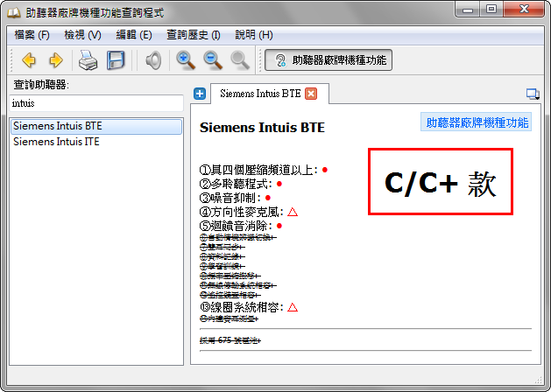Open the 編輯 (E) menu
This screenshot has height=392, width=551.
pyautogui.click(x=134, y=35)
